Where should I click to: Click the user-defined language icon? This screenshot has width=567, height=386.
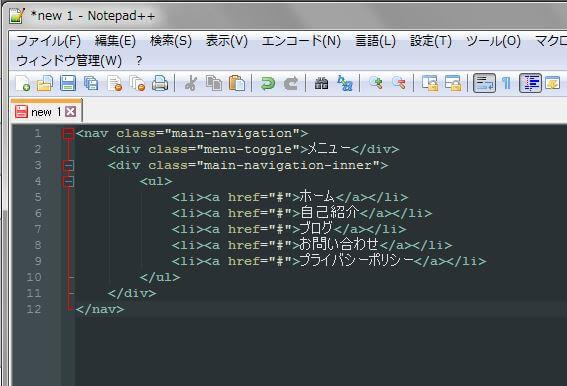(553, 83)
